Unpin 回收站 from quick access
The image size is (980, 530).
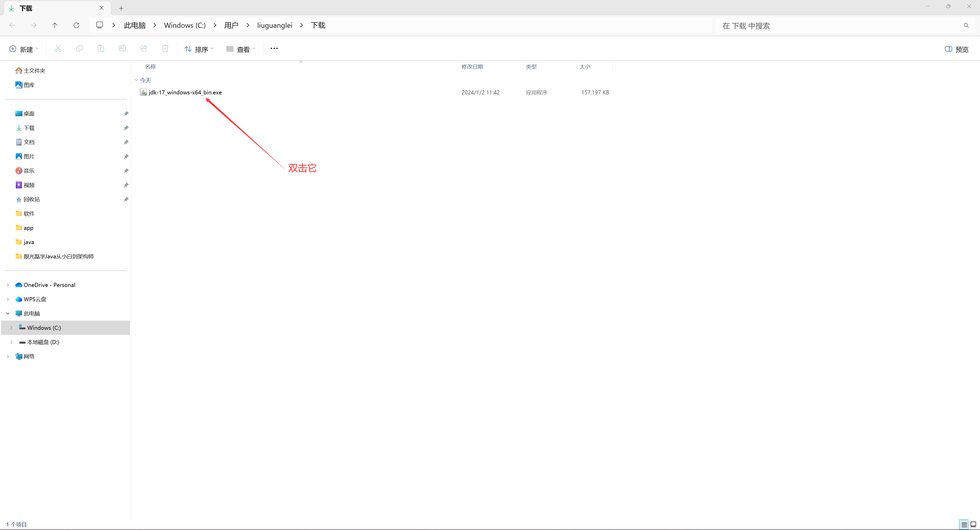point(126,199)
